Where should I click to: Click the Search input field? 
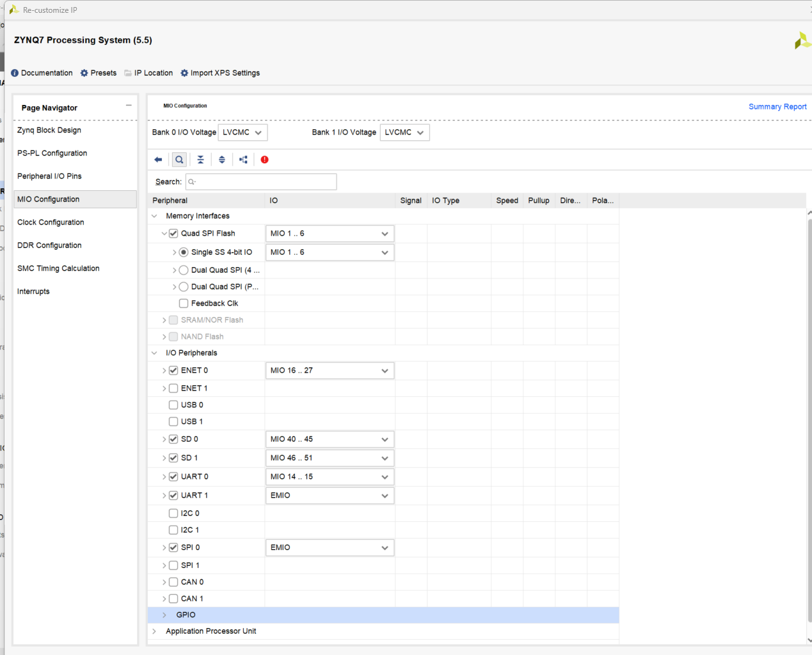coord(261,182)
